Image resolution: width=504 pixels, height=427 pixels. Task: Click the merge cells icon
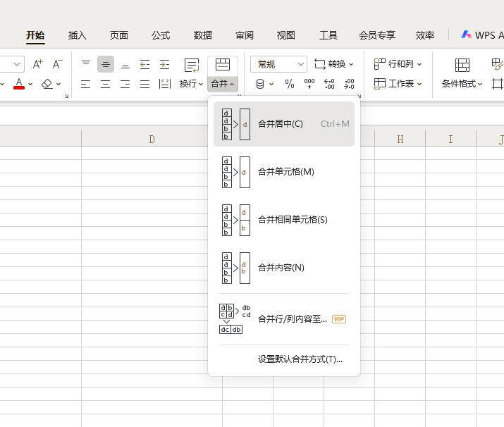223,65
